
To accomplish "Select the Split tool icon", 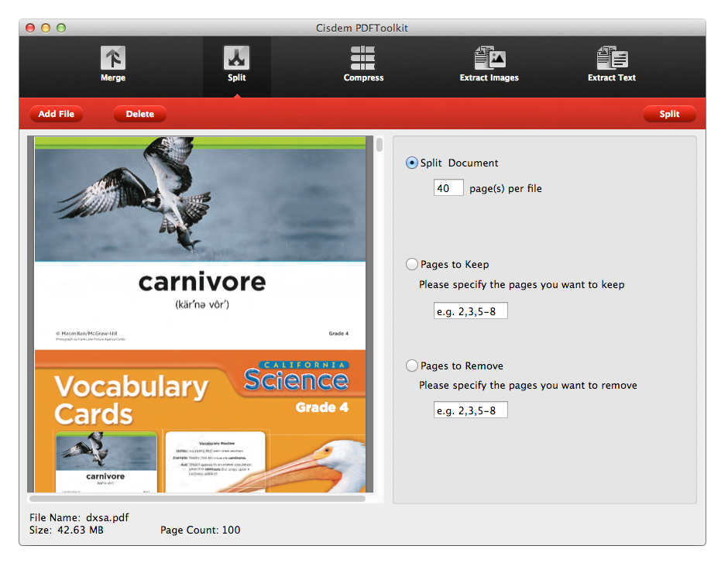I will click(236, 58).
